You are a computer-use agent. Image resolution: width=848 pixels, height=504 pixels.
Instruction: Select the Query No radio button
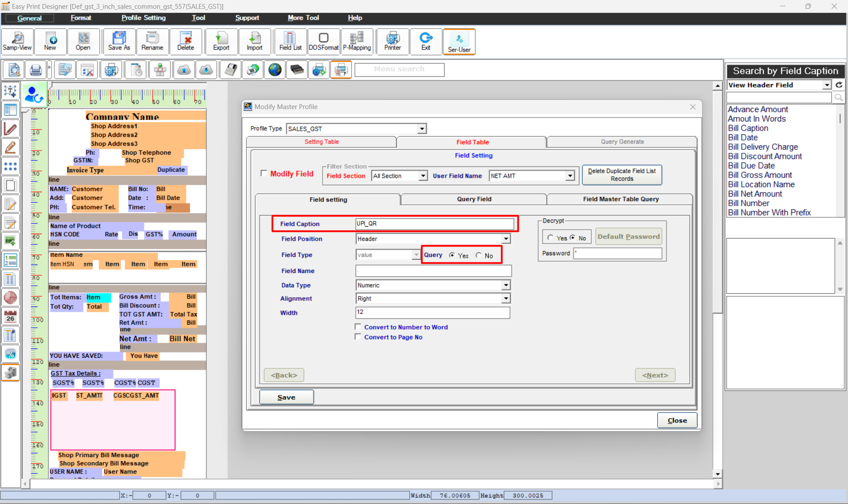(479, 255)
